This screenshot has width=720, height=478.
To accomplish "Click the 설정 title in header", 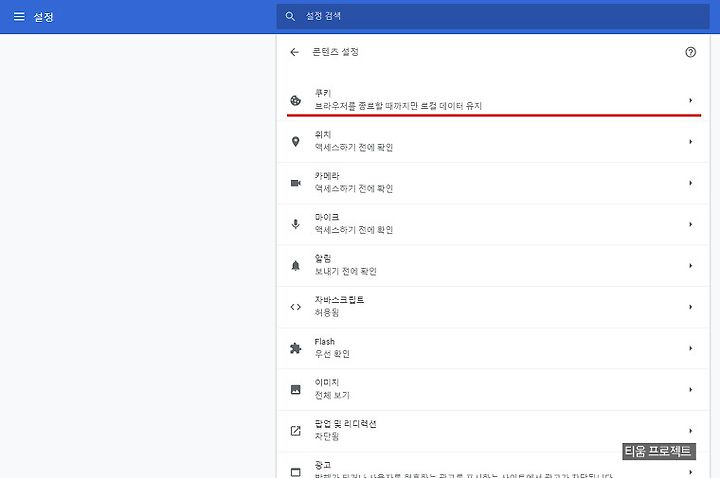I will 43,17.
